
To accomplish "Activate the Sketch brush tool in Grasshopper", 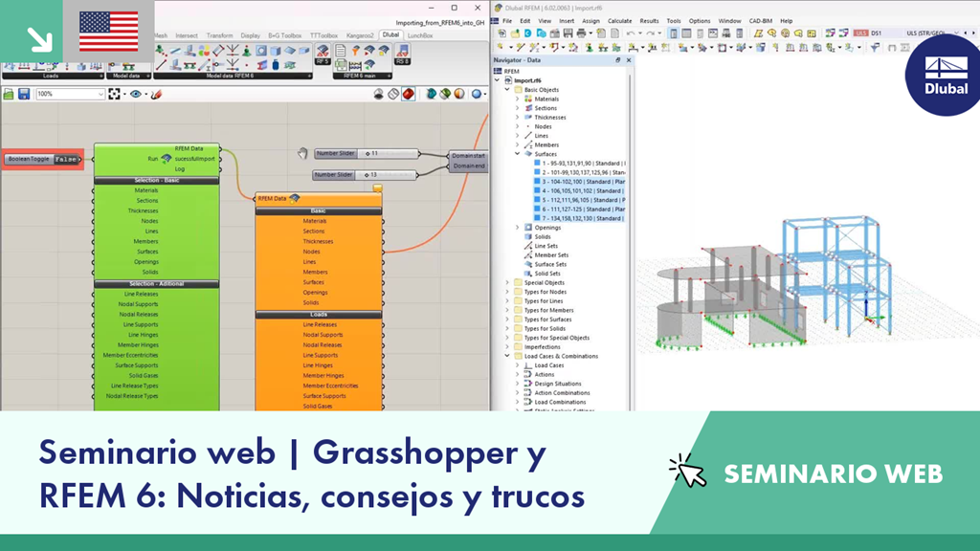I will tap(156, 94).
